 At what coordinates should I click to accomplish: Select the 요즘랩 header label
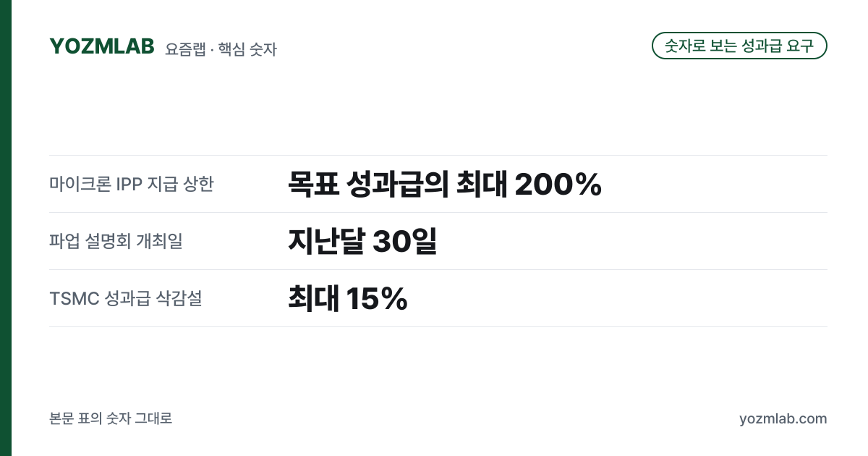(185, 49)
